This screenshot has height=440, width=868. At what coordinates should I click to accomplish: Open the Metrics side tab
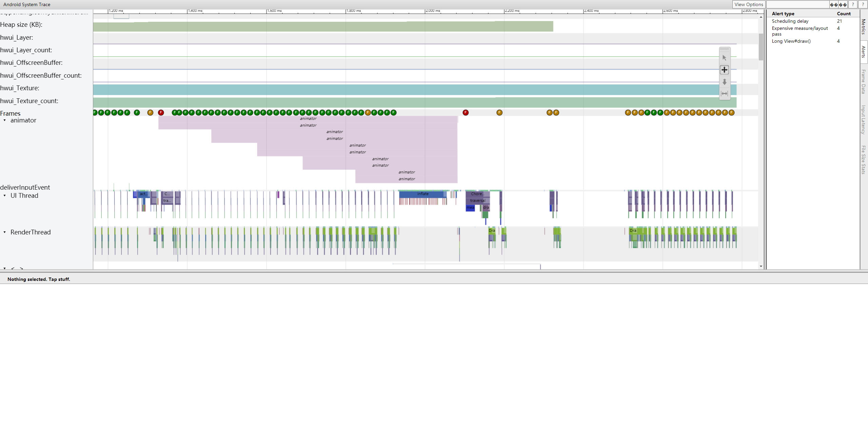[x=864, y=26]
